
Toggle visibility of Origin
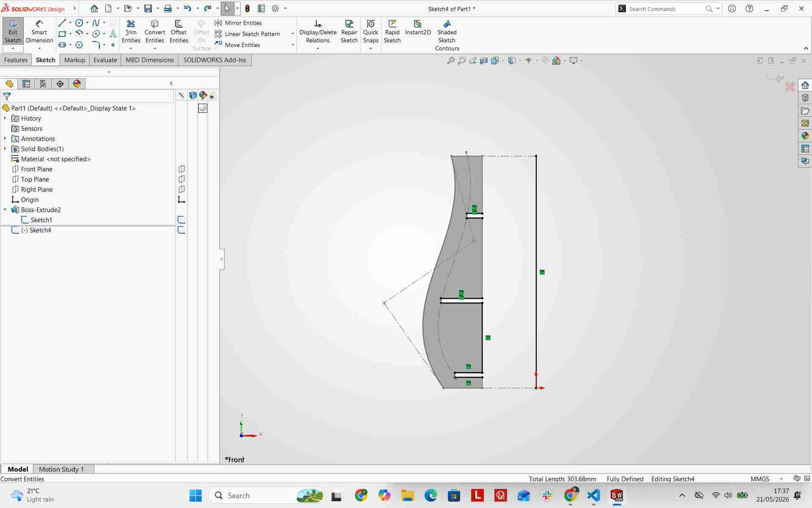pyautogui.click(x=181, y=199)
